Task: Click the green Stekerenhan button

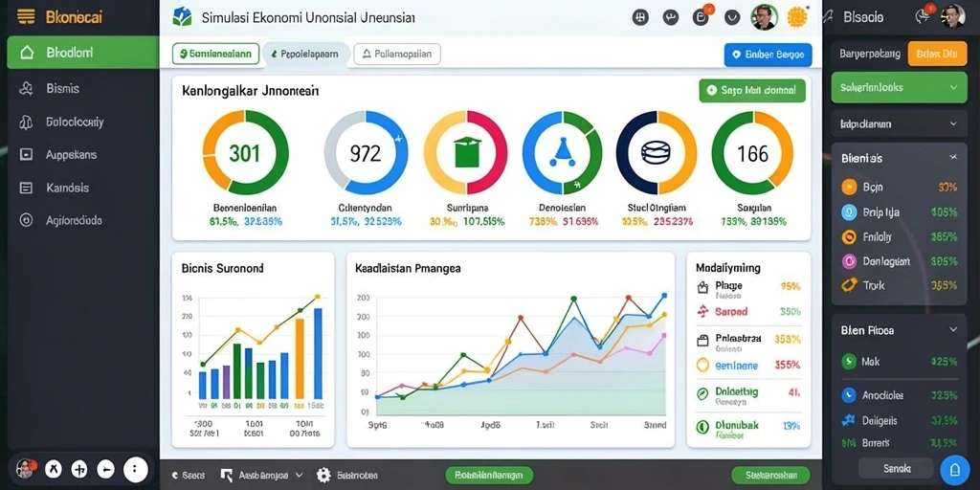Action: pos(769,475)
